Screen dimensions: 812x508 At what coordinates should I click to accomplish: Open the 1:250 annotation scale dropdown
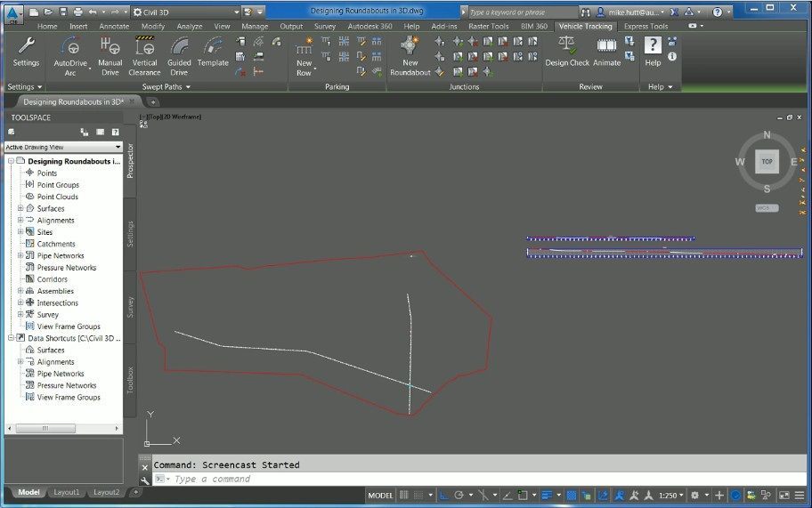click(x=671, y=495)
